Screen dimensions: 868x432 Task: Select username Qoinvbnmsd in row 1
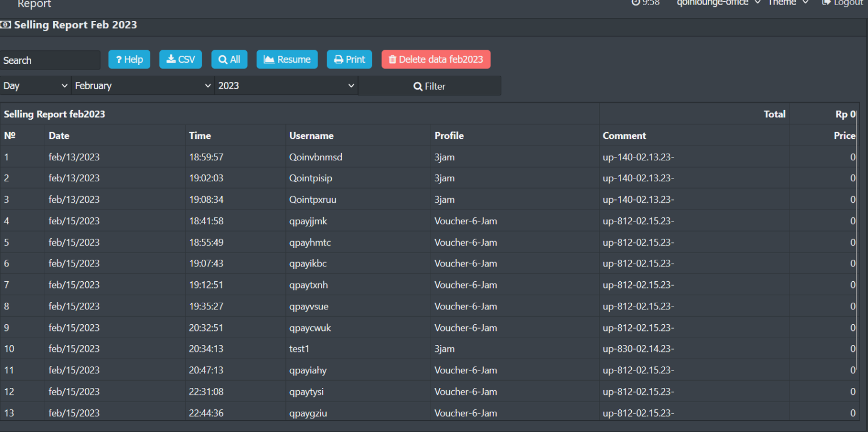point(315,157)
